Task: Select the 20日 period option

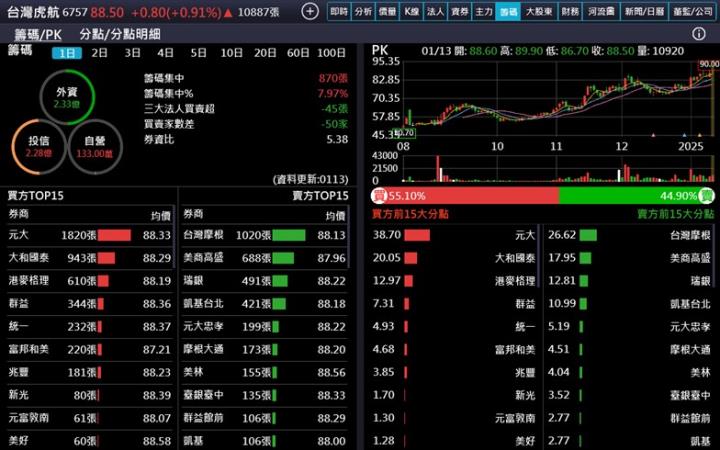Action: 265,53
